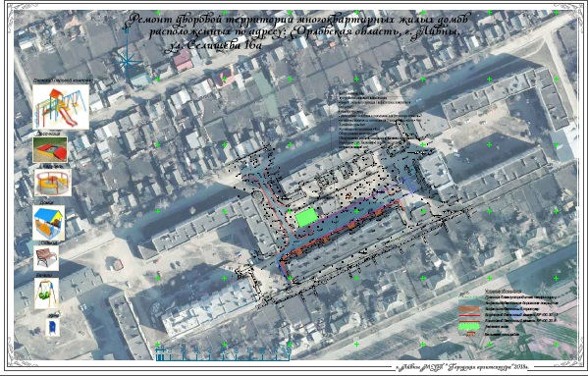
Task: Click the bright green legend swatch
Action: (469, 327)
